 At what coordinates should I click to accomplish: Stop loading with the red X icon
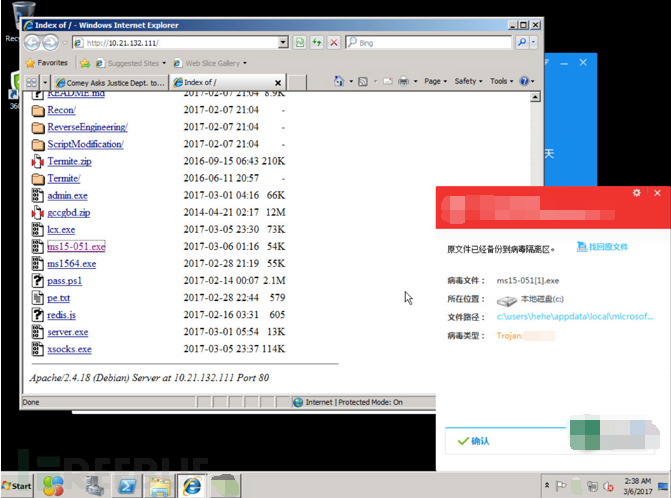[334, 42]
